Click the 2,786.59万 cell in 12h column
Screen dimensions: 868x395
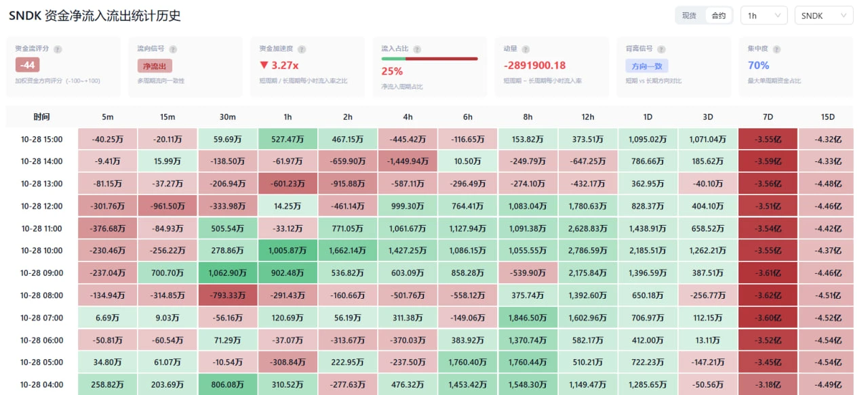coord(587,251)
